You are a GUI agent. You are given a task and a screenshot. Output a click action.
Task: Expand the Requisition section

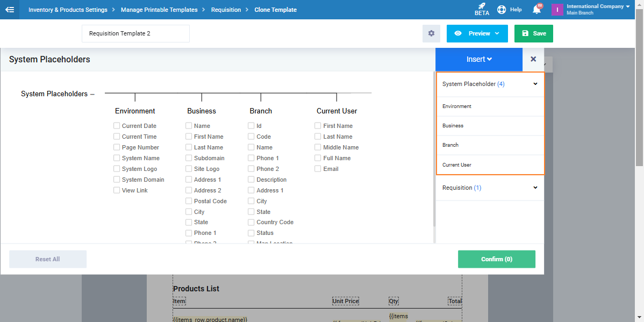[535, 188]
